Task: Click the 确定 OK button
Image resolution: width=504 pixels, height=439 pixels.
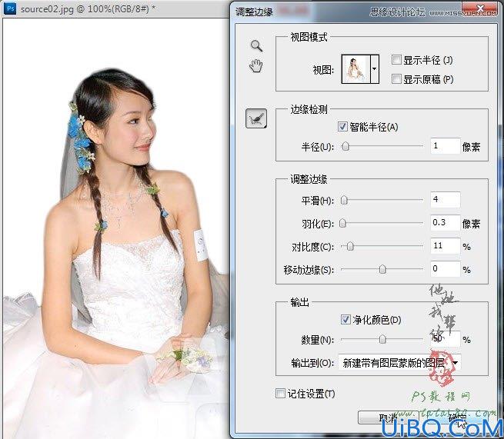Action: click(x=458, y=417)
